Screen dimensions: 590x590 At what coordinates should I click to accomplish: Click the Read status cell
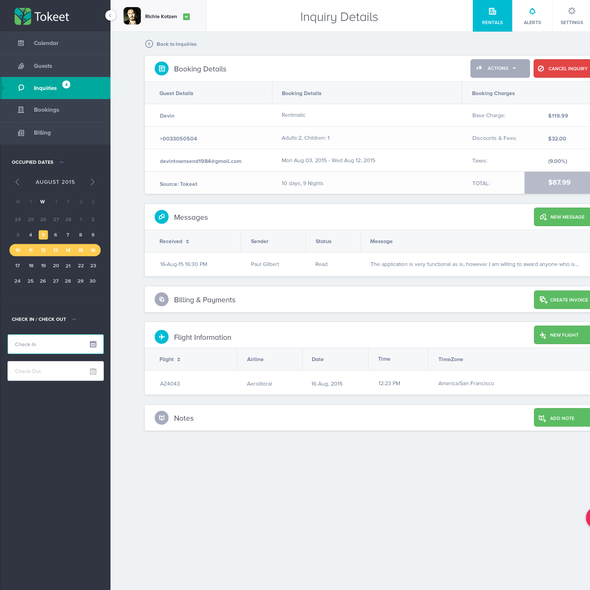(321, 264)
